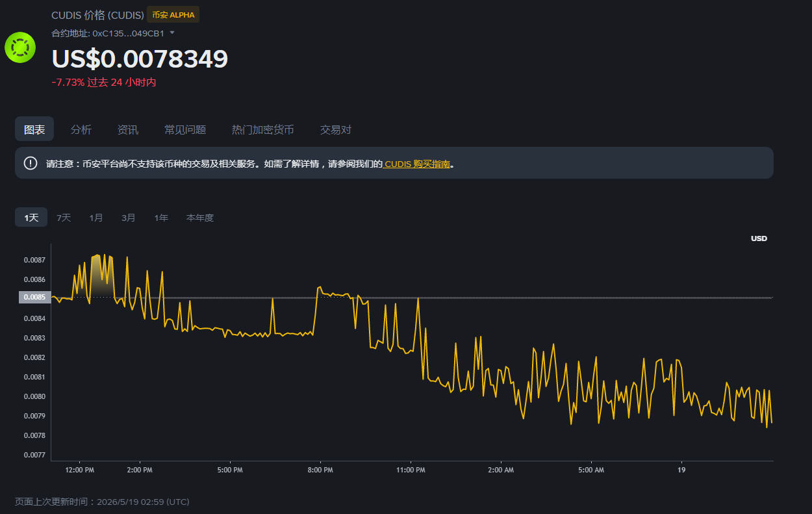Open the CUDIS 购买指南 link
Image resolution: width=812 pixels, height=514 pixels.
pos(417,164)
